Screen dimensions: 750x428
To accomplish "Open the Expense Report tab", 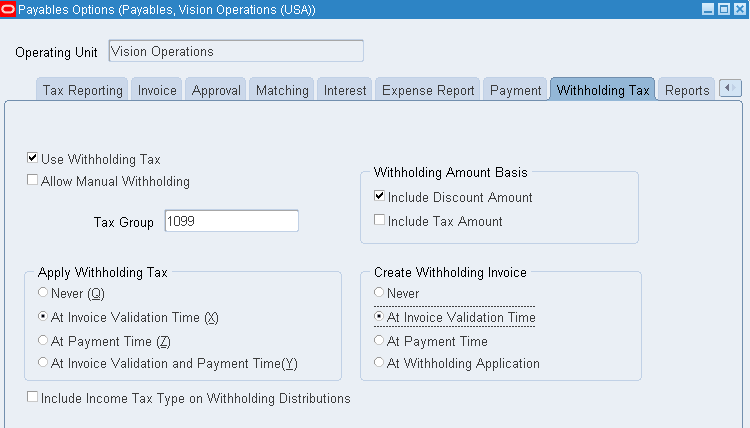I will (x=428, y=90).
